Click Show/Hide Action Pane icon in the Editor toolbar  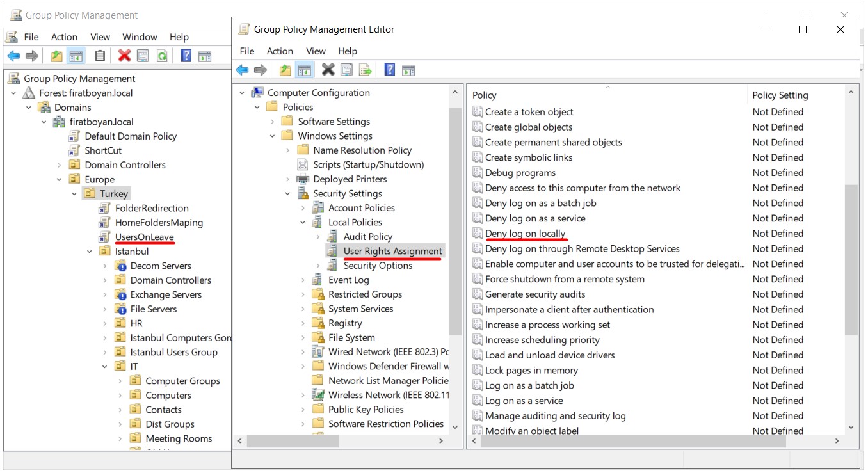408,70
